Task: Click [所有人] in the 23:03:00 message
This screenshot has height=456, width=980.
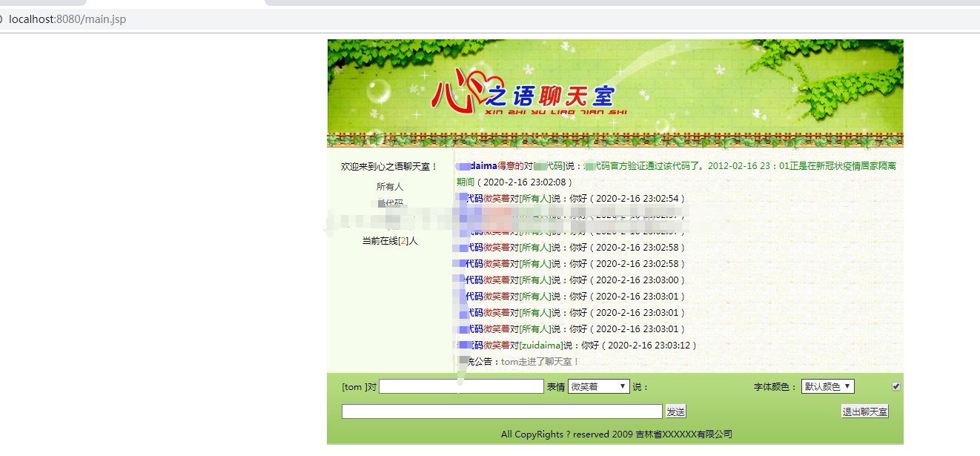Action: pyautogui.click(x=534, y=280)
